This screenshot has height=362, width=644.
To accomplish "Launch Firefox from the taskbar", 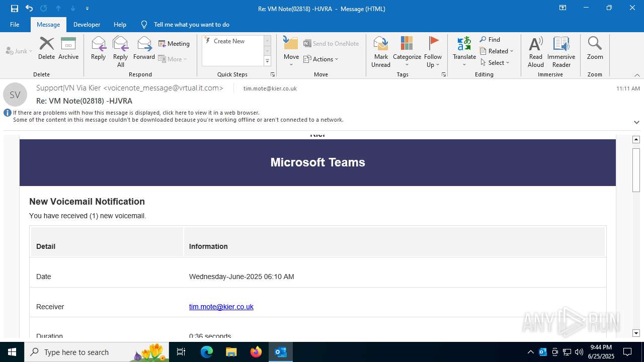I will (x=256, y=352).
